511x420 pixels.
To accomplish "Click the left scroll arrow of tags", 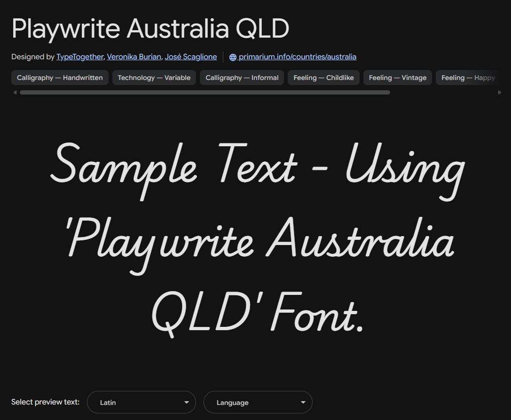I will [15, 92].
